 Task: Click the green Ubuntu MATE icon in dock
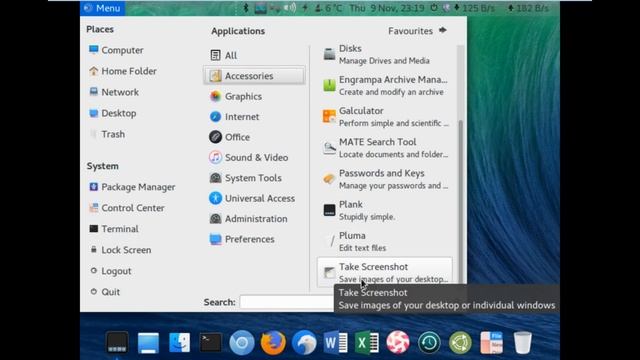pyautogui.click(x=460, y=342)
